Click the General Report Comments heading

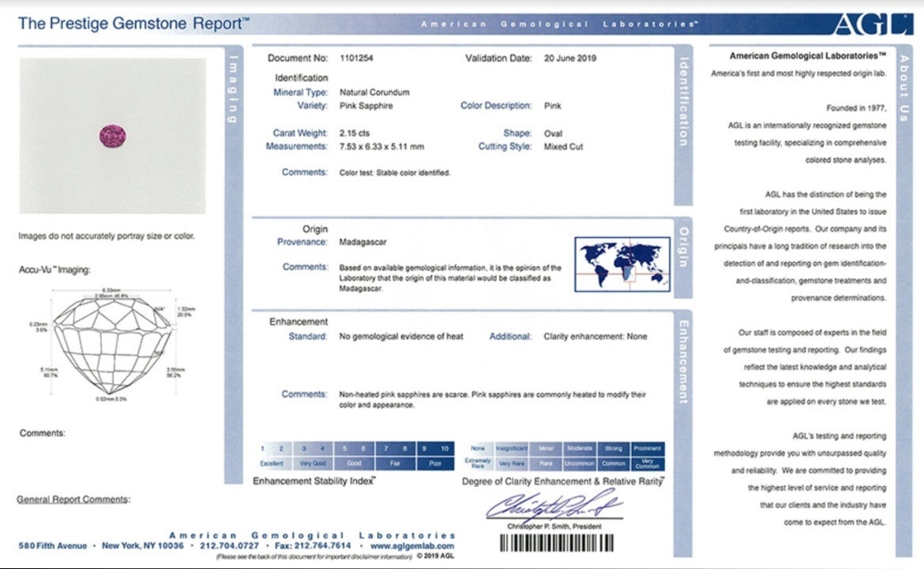pyautogui.click(x=73, y=500)
